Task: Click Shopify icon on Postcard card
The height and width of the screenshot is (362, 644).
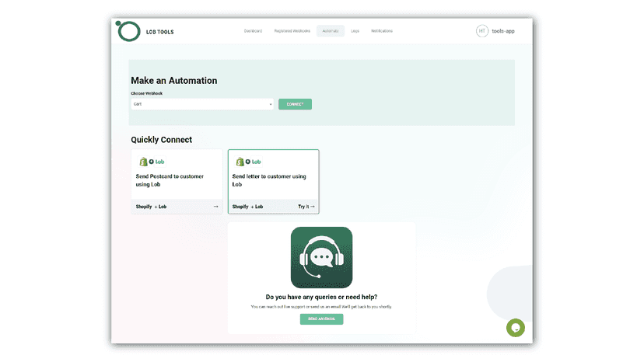Action: click(x=143, y=162)
